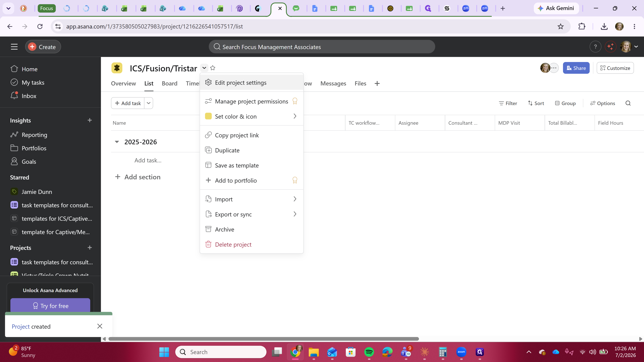Open the Filter options

(508, 103)
